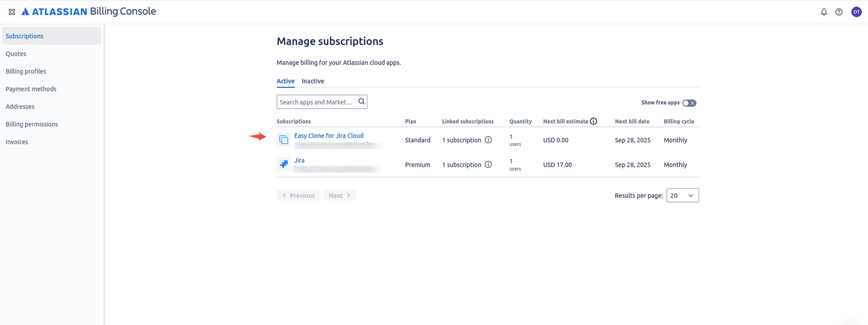Click Easy Clone quantity 1 users link
The height and width of the screenshot is (325, 868).
click(x=511, y=136)
